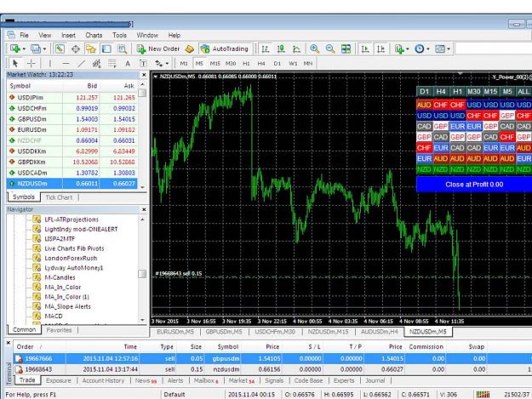
Task: Switch timeframe to M15
Action: pos(215,64)
